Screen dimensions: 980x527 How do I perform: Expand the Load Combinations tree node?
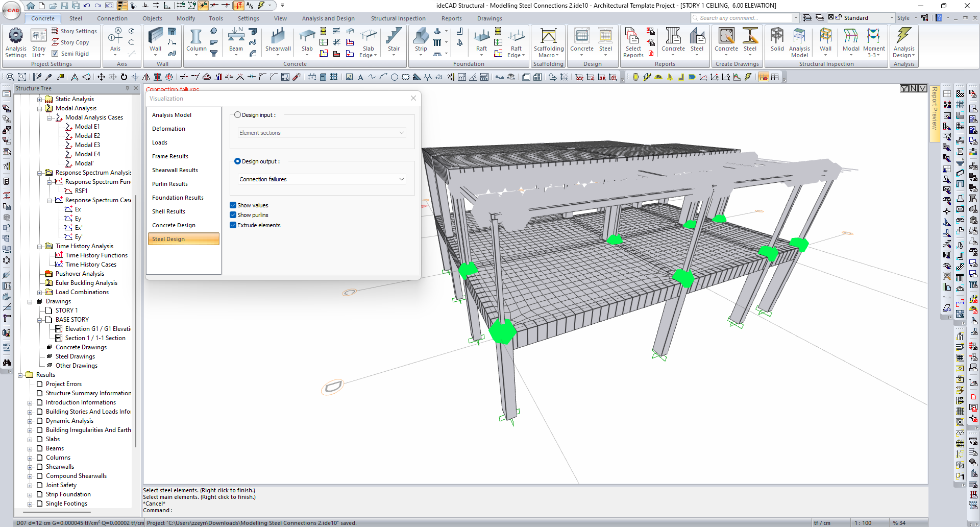tap(40, 293)
